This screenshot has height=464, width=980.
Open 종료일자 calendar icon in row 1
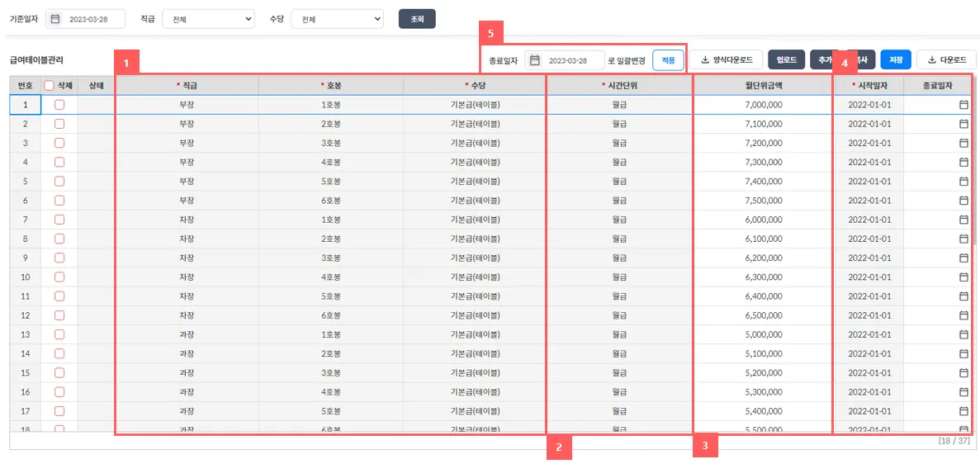(x=963, y=105)
